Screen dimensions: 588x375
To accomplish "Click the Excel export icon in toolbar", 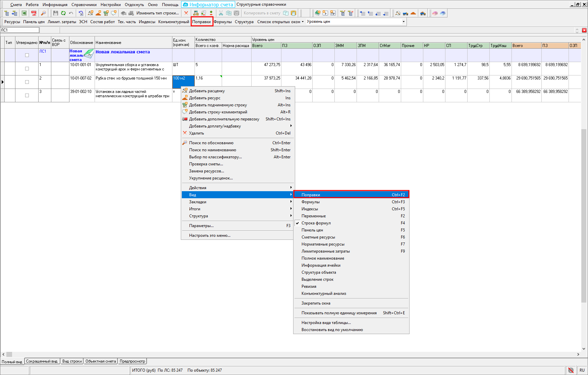I will pyautogui.click(x=24, y=13).
